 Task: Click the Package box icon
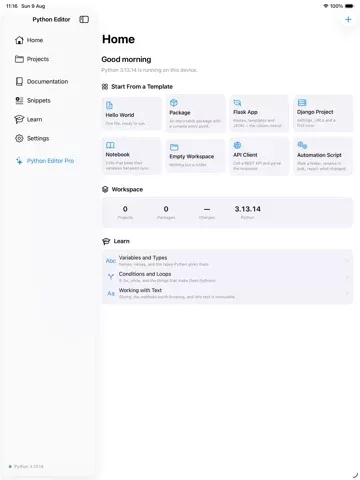point(174,102)
